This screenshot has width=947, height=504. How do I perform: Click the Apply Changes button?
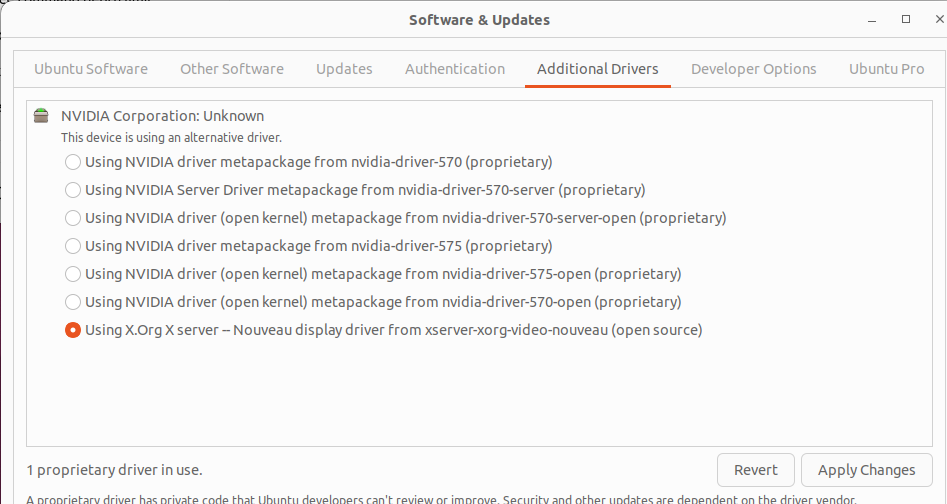(867, 470)
